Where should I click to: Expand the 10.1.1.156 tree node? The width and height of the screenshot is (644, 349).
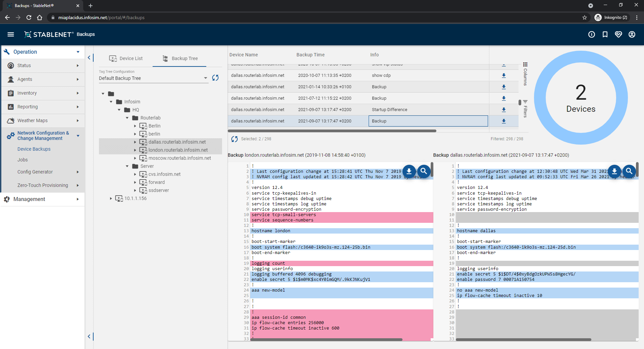111,198
